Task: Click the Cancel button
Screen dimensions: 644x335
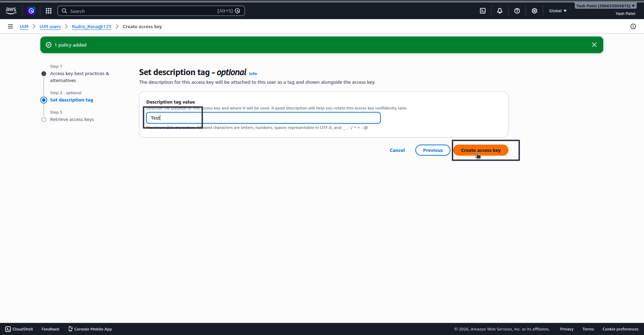Action: point(397,150)
